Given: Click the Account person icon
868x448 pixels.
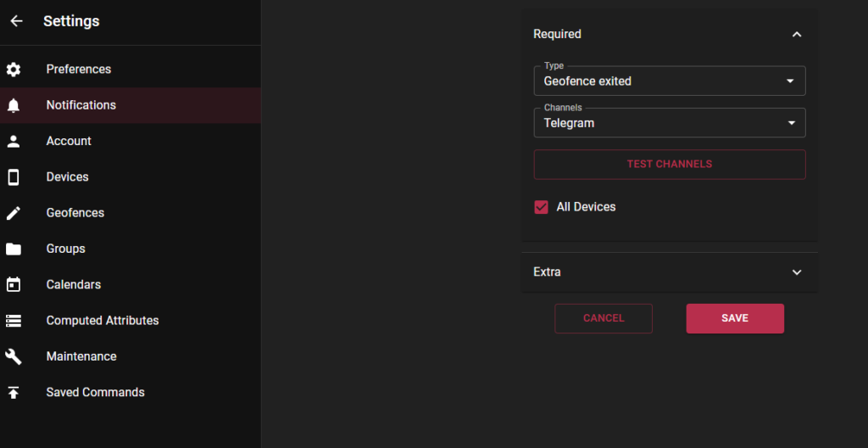Looking at the screenshot, I should (x=14, y=141).
